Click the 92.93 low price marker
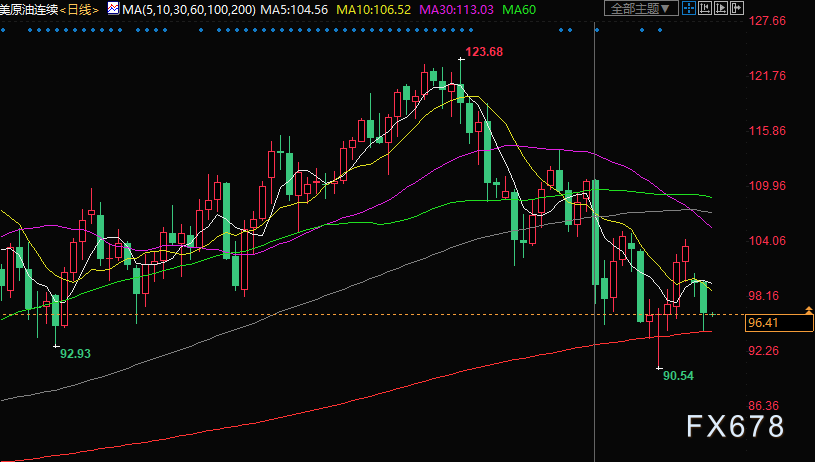815x462 pixels. (75, 353)
